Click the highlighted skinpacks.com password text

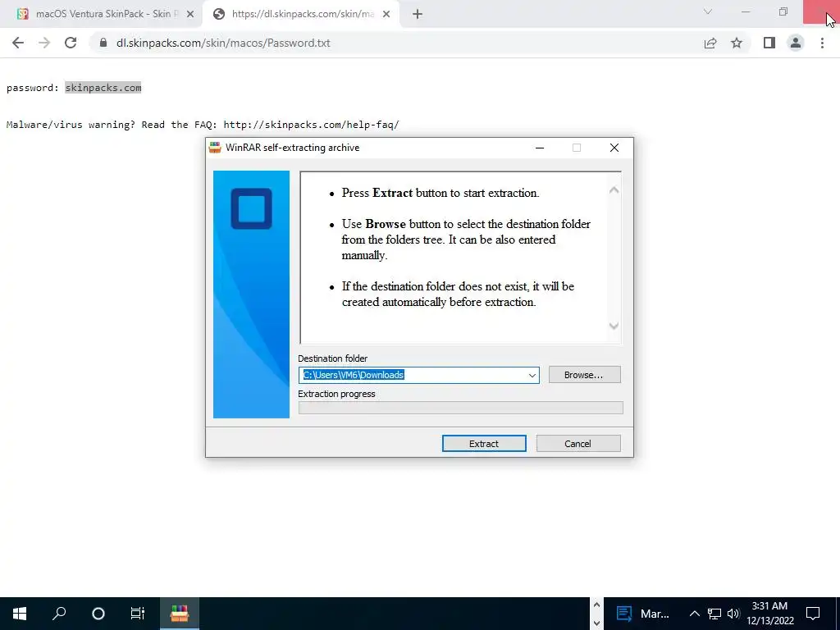click(x=103, y=88)
